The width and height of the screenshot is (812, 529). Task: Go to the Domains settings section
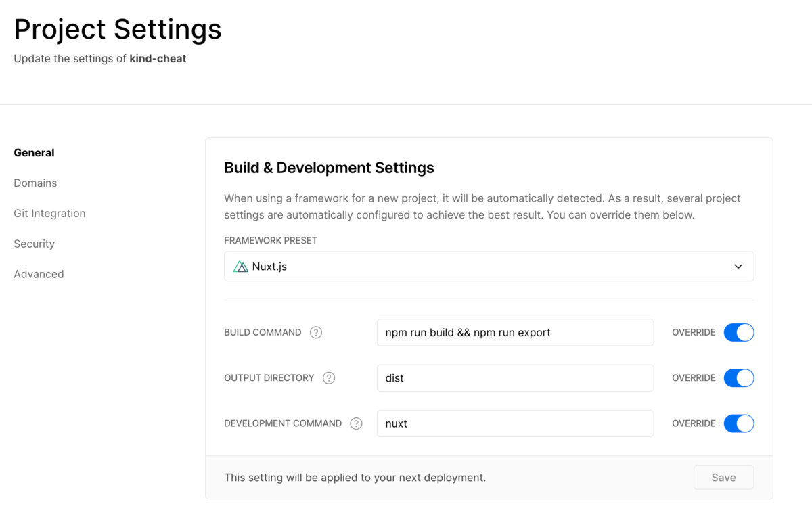35,183
